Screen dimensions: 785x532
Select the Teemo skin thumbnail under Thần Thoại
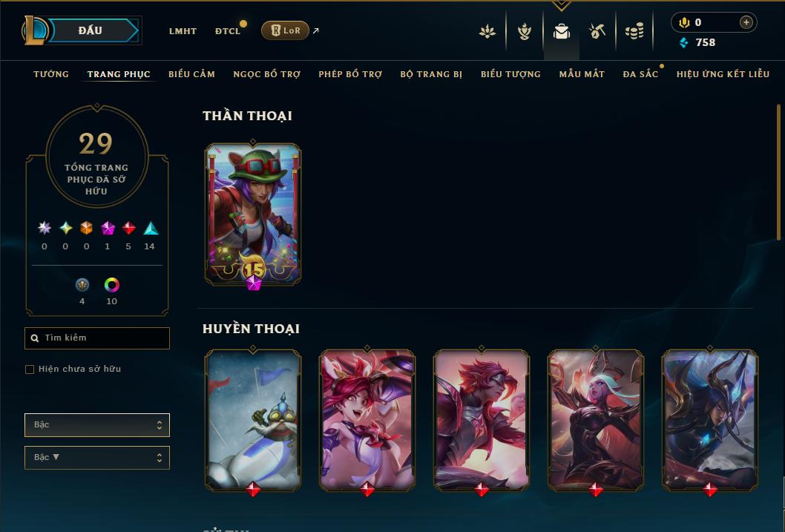click(253, 214)
